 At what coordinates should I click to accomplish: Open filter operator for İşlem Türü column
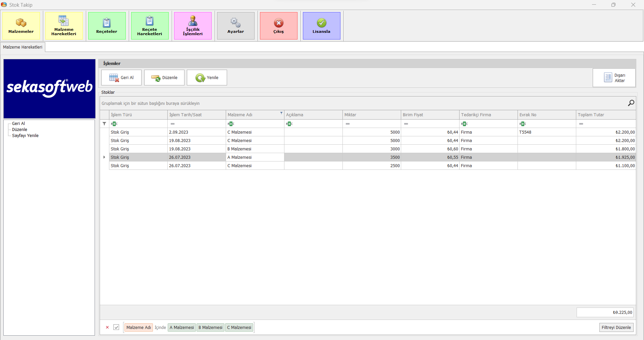click(x=114, y=124)
